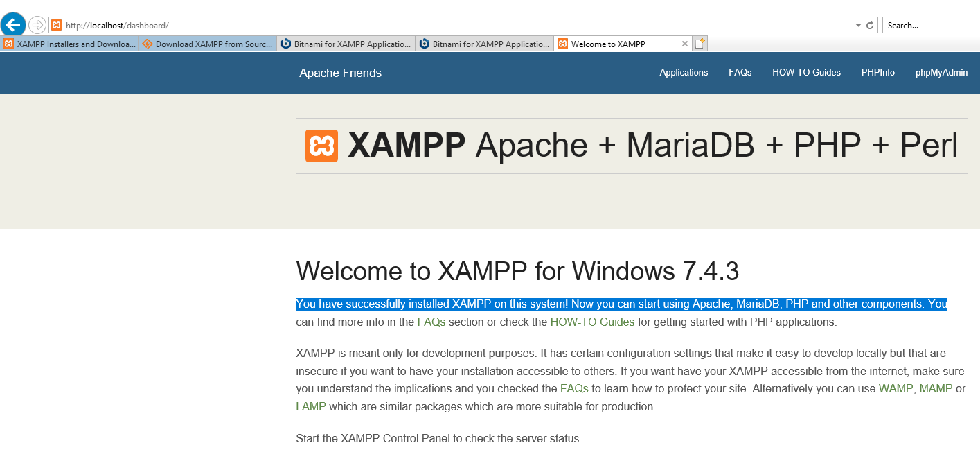Screen dimensions: 980x452
Task: Switch to Download XAMPP from SourceForge tab
Action: 208,44
